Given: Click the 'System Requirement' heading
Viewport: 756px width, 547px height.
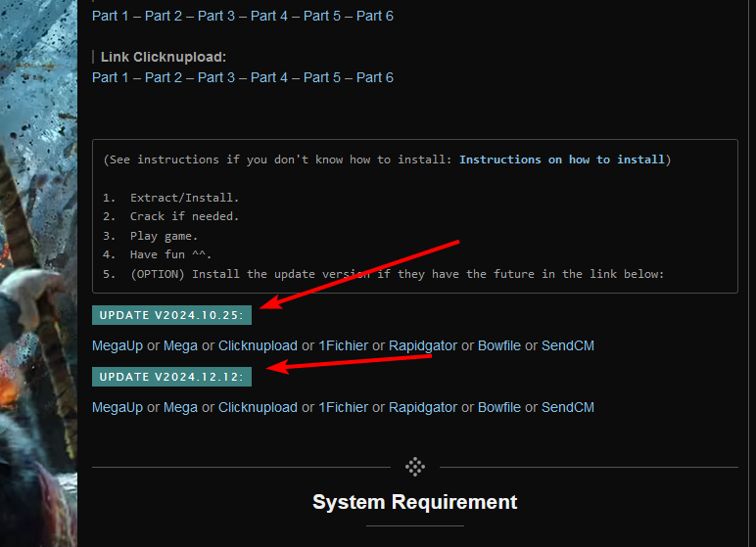Looking at the screenshot, I should coord(414,502).
